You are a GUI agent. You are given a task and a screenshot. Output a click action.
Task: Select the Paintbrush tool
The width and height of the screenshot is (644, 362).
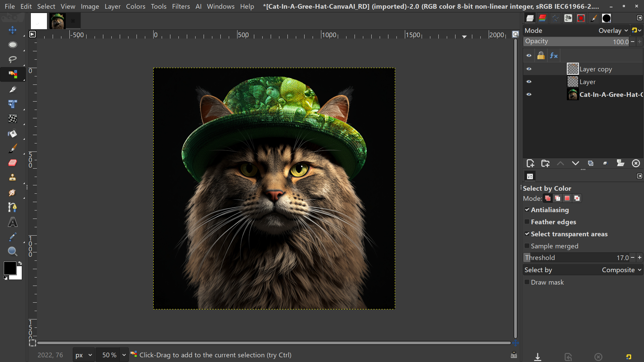[x=12, y=148]
